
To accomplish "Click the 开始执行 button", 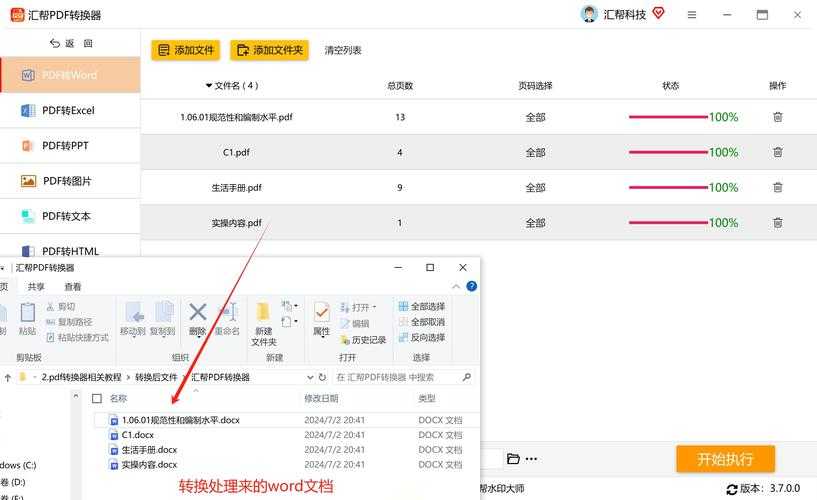I will click(x=725, y=459).
